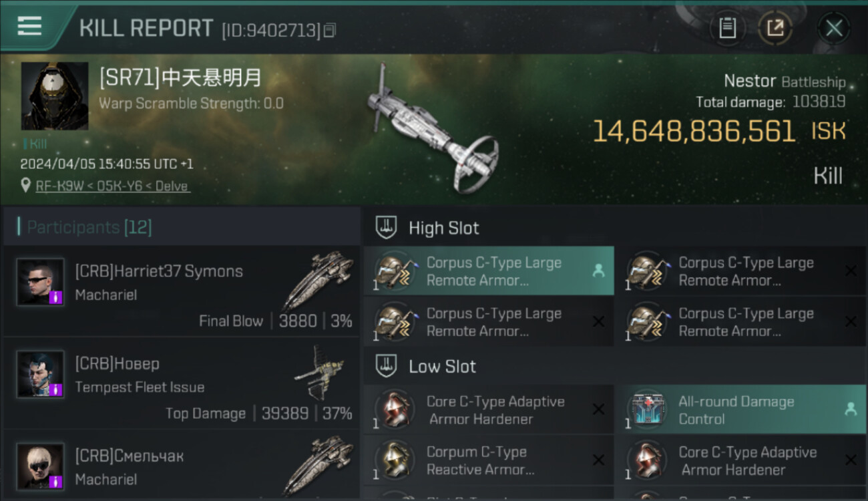Open victim pilot portrait
The width and height of the screenshot is (868, 501).
[x=55, y=96]
